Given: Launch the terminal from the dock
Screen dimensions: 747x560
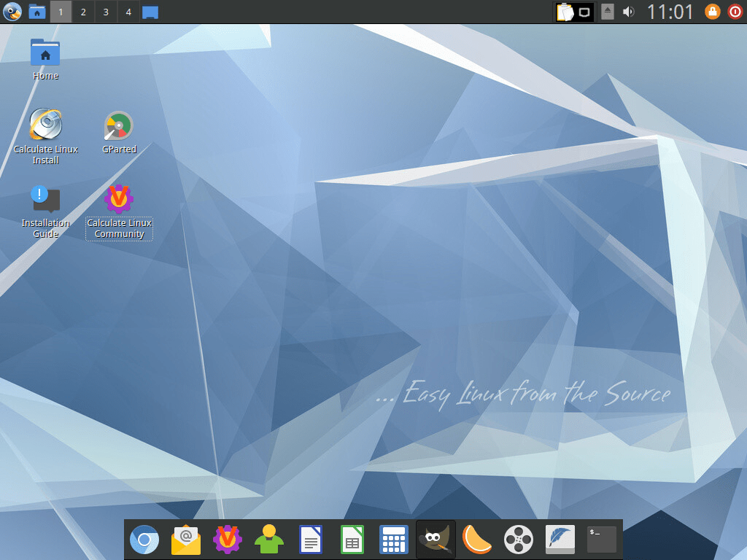Looking at the screenshot, I should tap(602, 540).
